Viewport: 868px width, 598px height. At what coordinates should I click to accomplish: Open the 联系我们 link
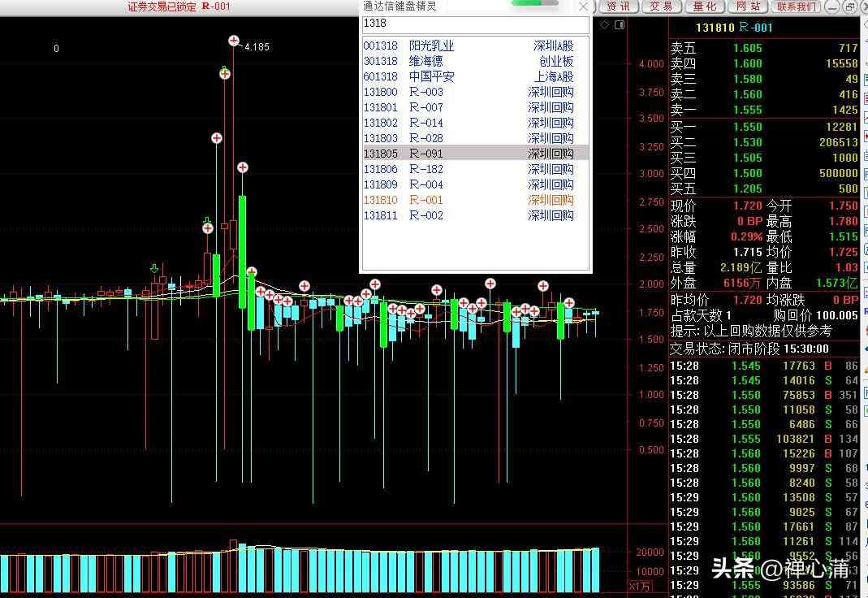[796, 6]
